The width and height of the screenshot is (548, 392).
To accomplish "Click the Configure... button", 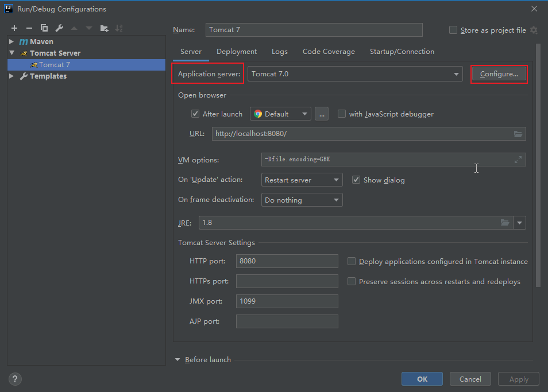I will point(499,74).
